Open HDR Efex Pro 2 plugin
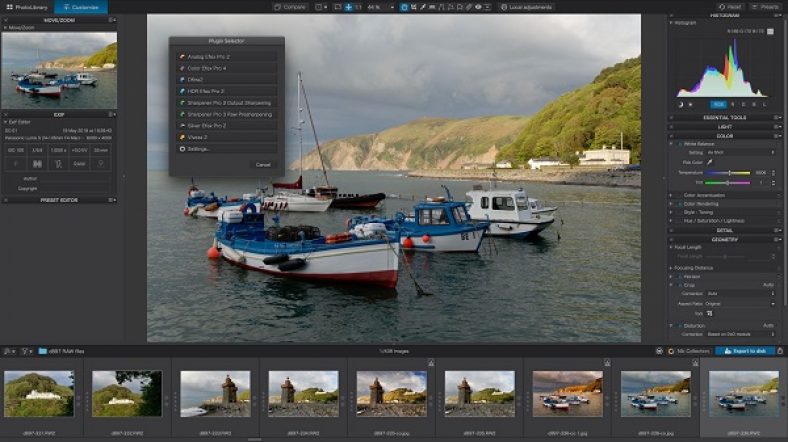 [x=205, y=91]
